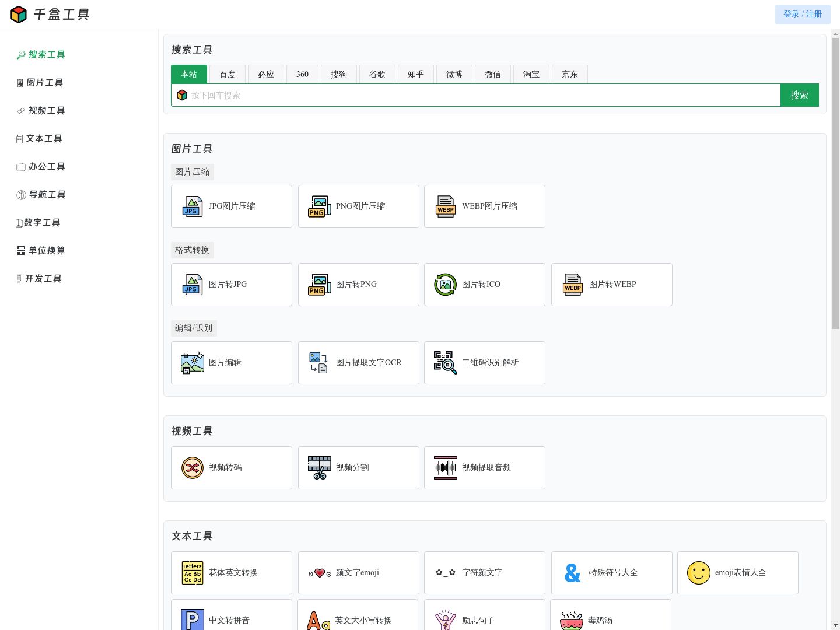
Task: Go to 搜索工具 in sidebar
Action: (41, 55)
